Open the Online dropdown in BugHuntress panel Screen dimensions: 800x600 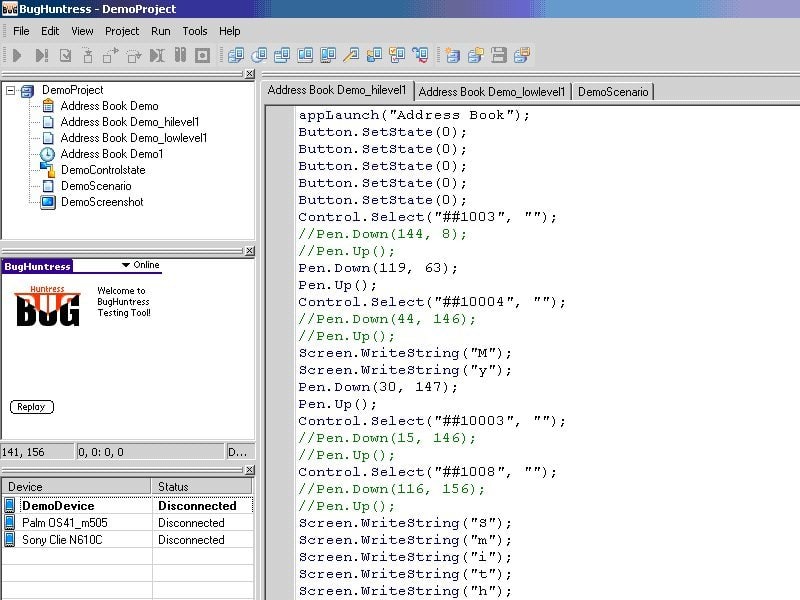(x=140, y=265)
